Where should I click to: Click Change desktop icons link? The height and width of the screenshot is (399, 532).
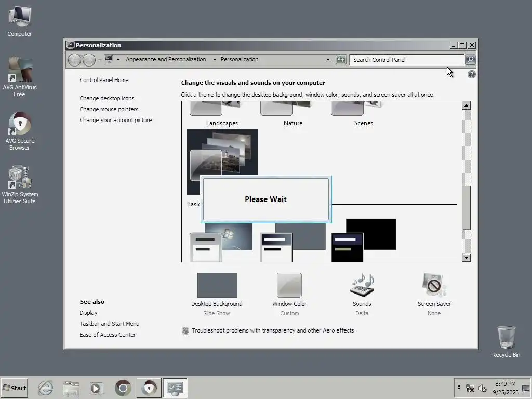[107, 98]
